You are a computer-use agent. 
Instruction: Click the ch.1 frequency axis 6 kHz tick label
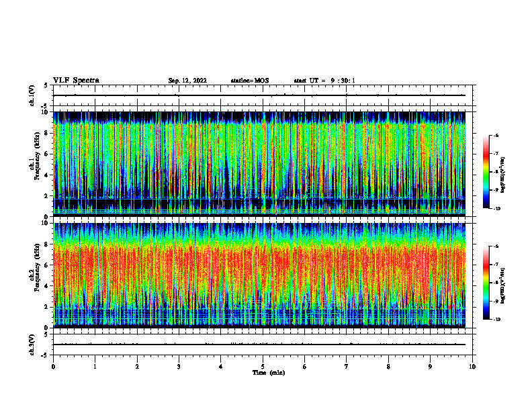(x=47, y=154)
